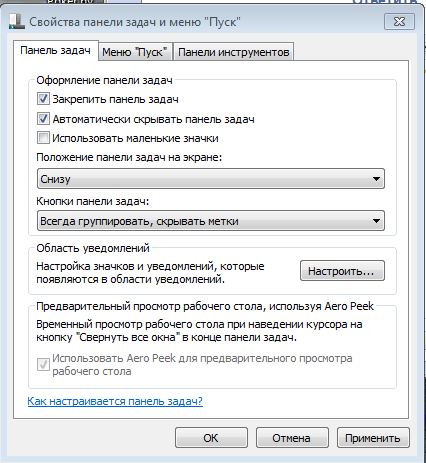
Task: Enable 'Использовать маленькие значки' checkbox
Action: (43, 138)
